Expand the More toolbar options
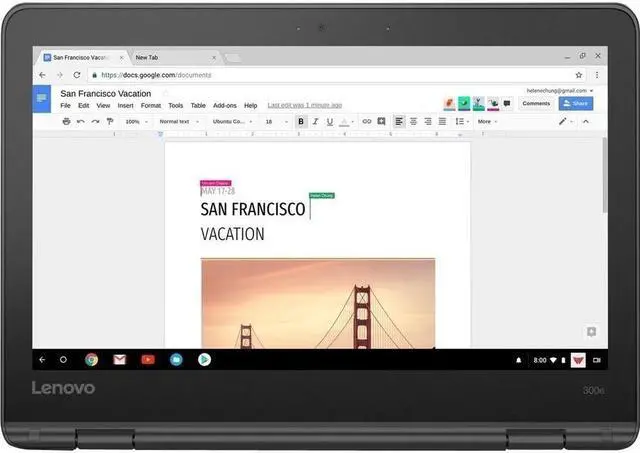This screenshot has width=640, height=453. (487, 121)
